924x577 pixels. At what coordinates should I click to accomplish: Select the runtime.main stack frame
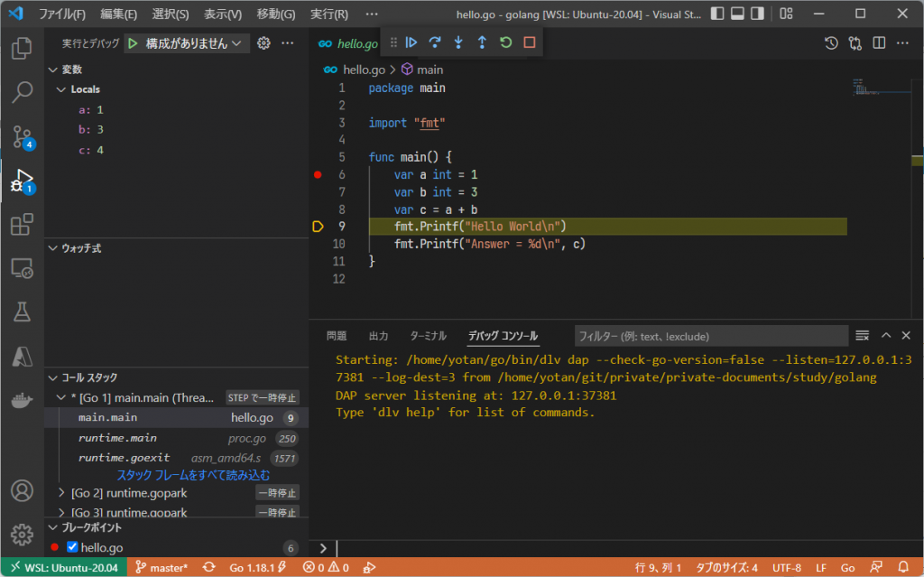(x=177, y=438)
